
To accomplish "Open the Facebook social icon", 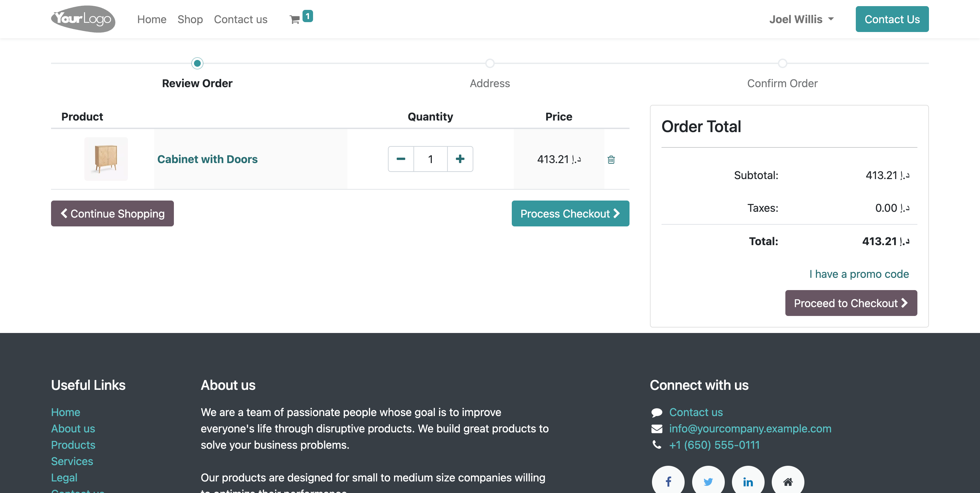I will pyautogui.click(x=668, y=481).
